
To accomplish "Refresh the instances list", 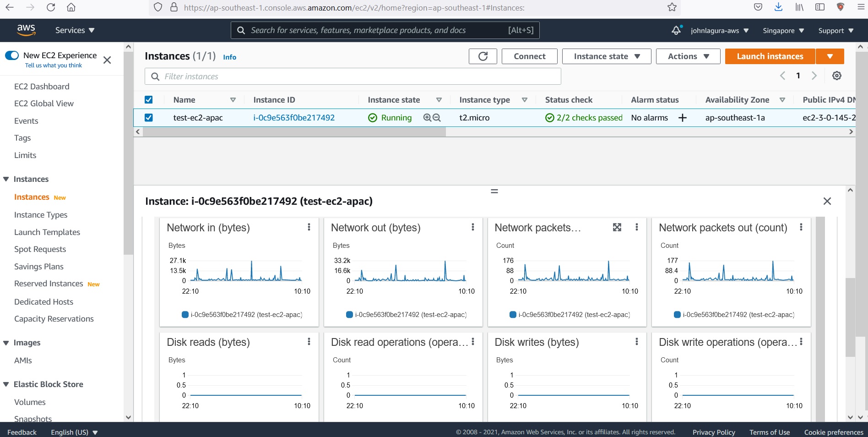I will pyautogui.click(x=483, y=56).
